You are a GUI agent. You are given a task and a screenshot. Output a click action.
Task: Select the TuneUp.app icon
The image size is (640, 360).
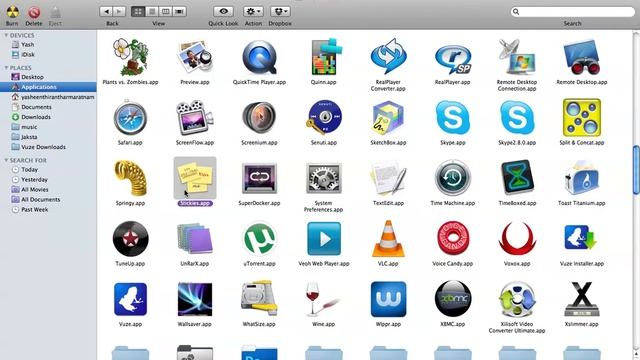130,239
